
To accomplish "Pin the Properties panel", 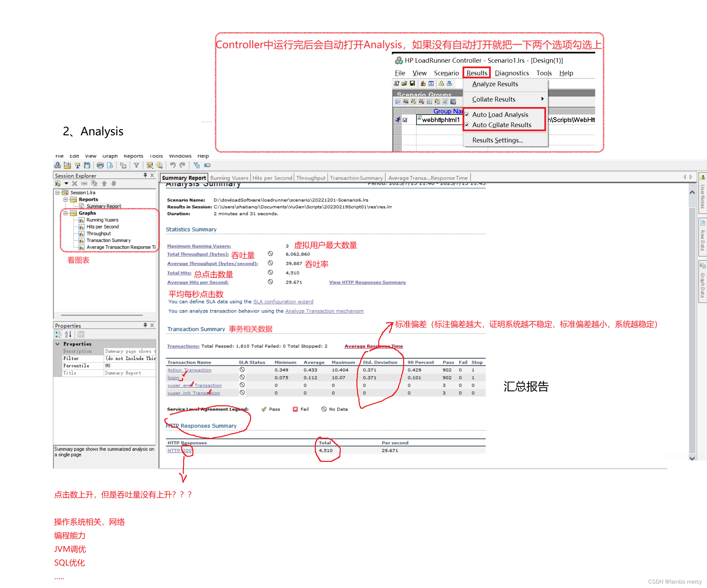I will pos(145,325).
